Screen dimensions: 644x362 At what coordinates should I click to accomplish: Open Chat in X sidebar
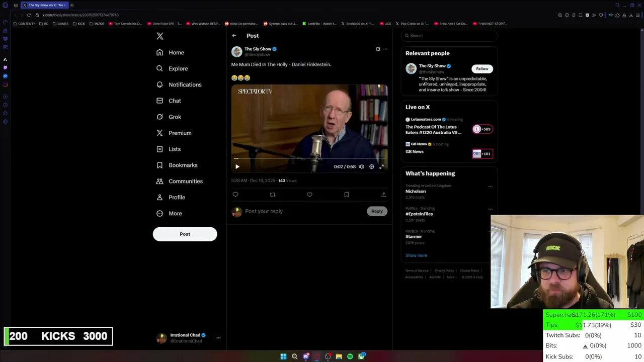point(169,101)
